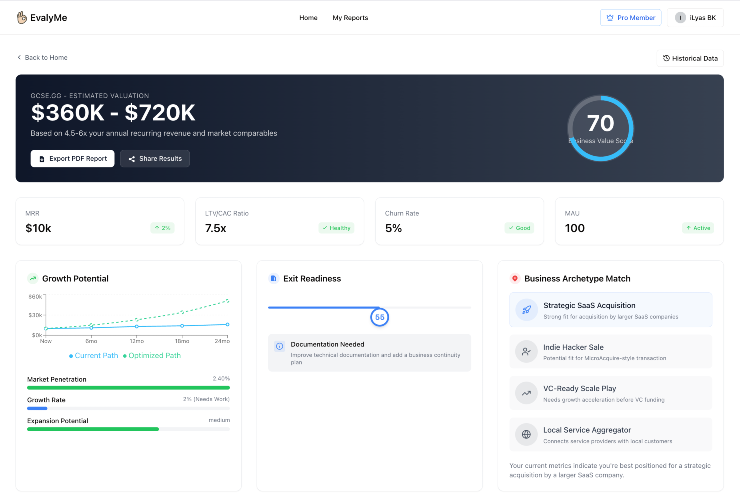Click the document icon in Export PDF Report

pos(42,159)
